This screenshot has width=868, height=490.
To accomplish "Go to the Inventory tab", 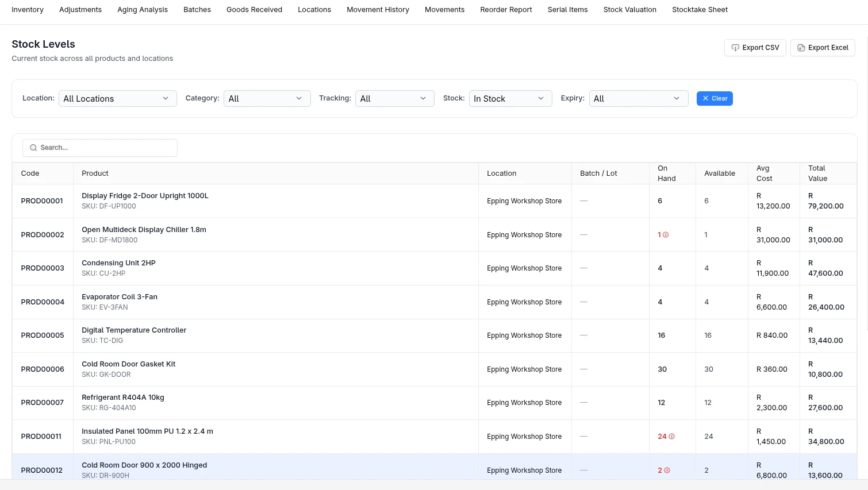I will pos(28,10).
